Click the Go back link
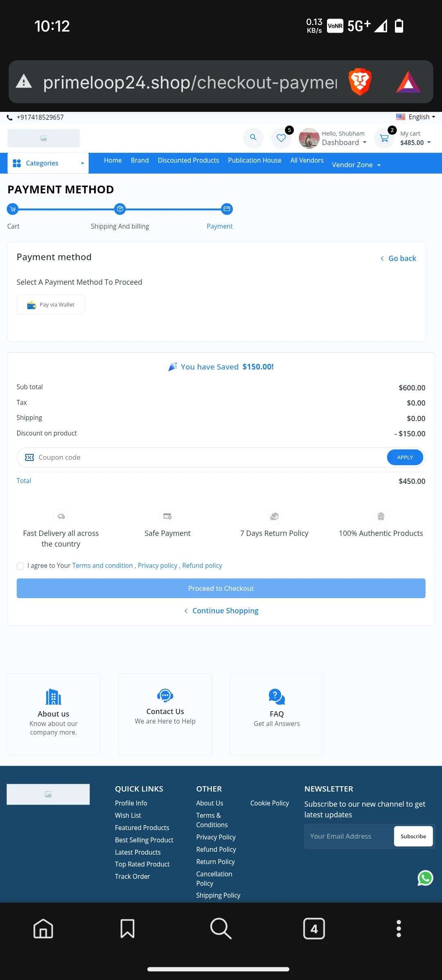The width and height of the screenshot is (442, 980). click(398, 259)
